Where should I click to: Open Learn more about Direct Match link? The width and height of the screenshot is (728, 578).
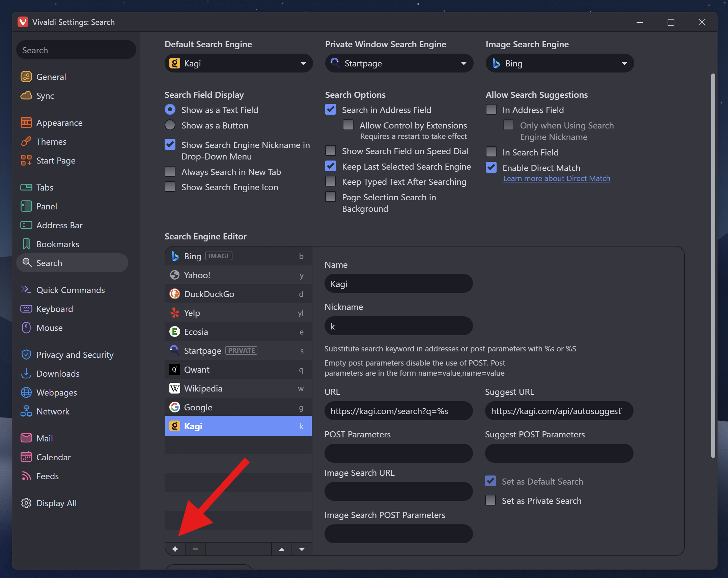pos(557,179)
